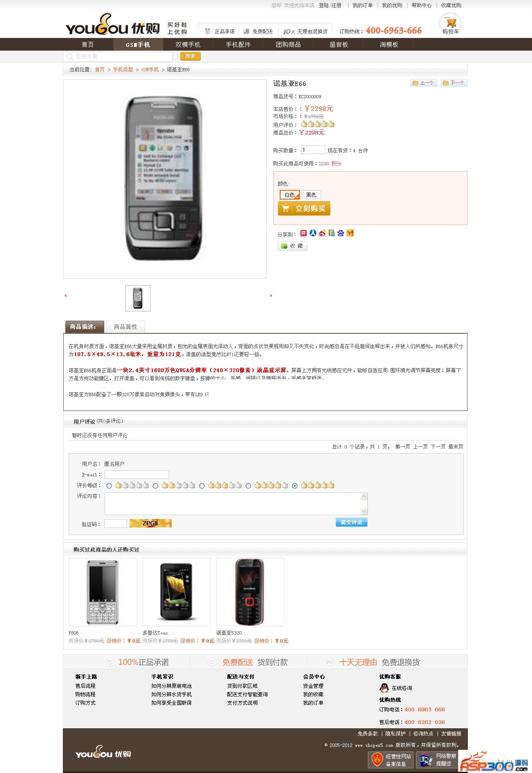Viewport: 532px width, 773px height.
Task: Select the three-star rating radio button
Action: 202,486
